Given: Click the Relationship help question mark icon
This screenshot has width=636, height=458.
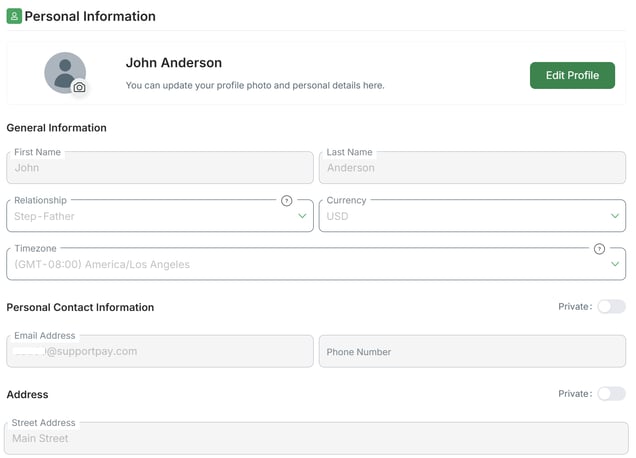Looking at the screenshot, I should tap(287, 200).
